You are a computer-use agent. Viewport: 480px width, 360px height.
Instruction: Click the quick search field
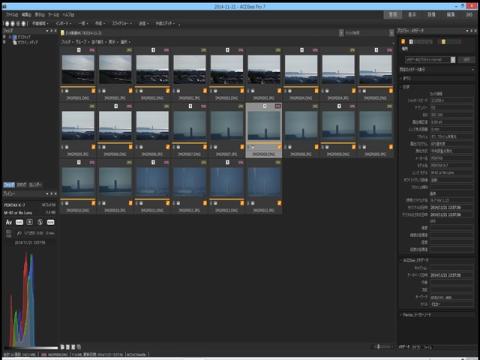(366, 33)
